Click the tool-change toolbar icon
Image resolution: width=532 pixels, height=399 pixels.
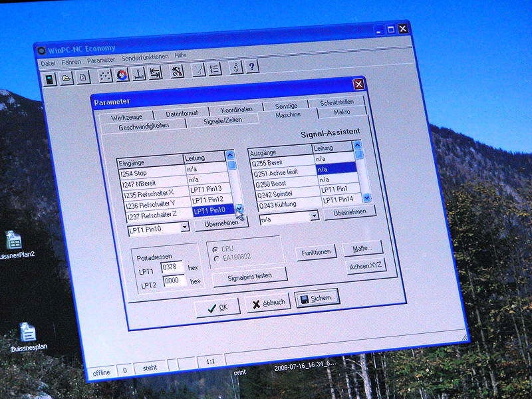click(177, 71)
